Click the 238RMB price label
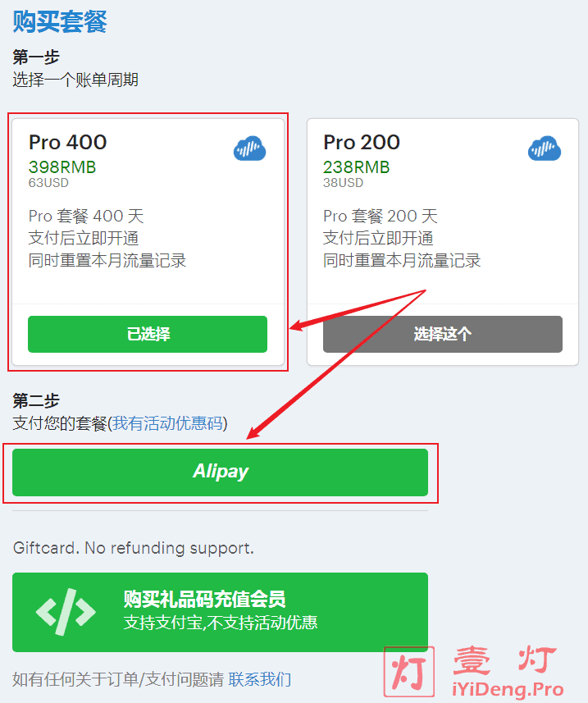 [x=357, y=167]
